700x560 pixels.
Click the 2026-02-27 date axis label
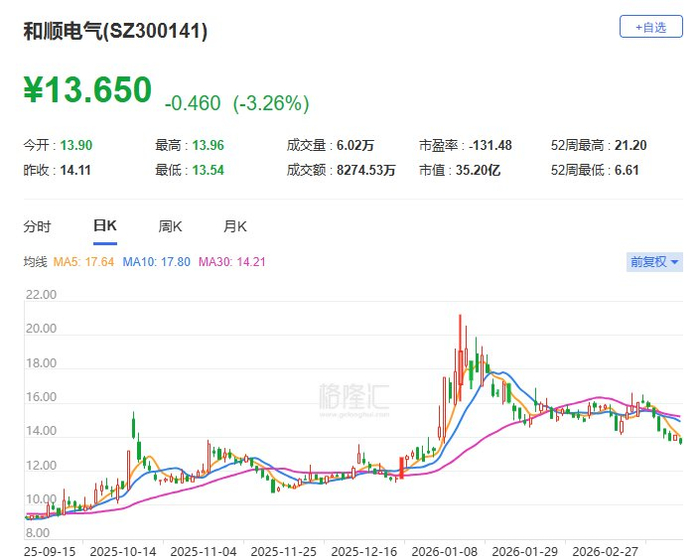(605, 552)
